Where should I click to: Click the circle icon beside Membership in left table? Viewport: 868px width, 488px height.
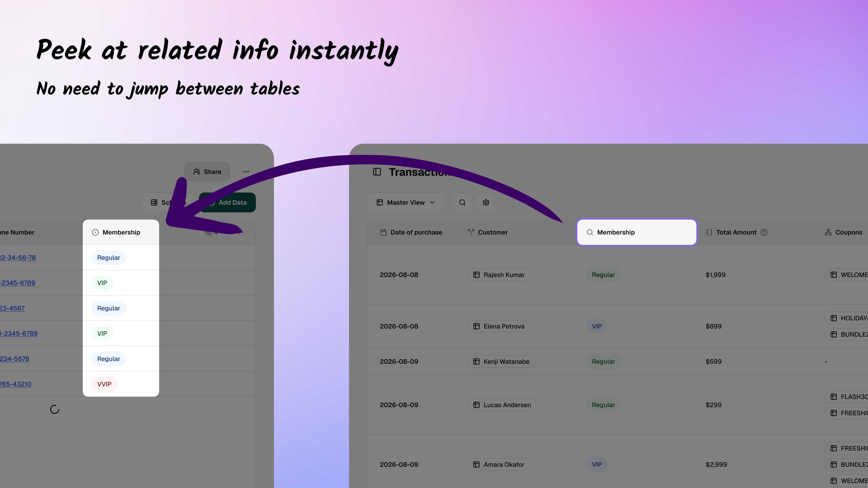95,232
